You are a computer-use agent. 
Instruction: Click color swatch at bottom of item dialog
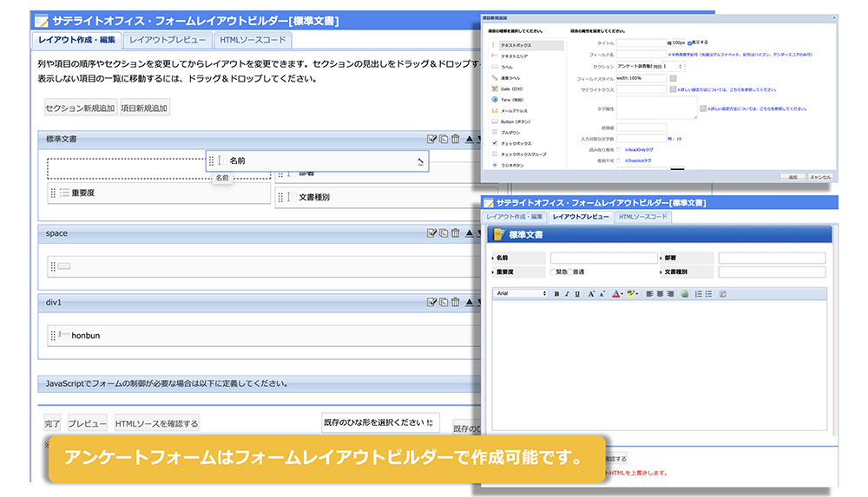(x=678, y=169)
